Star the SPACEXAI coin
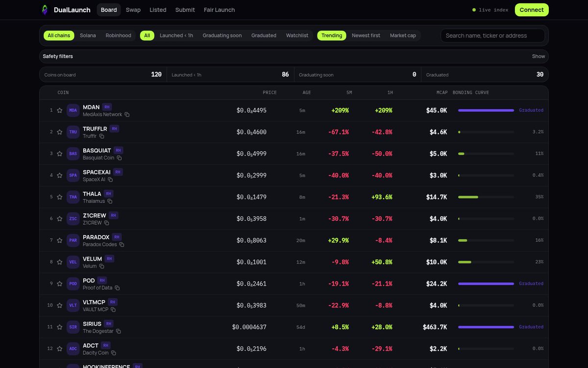This screenshot has width=588, height=368. coord(59,175)
